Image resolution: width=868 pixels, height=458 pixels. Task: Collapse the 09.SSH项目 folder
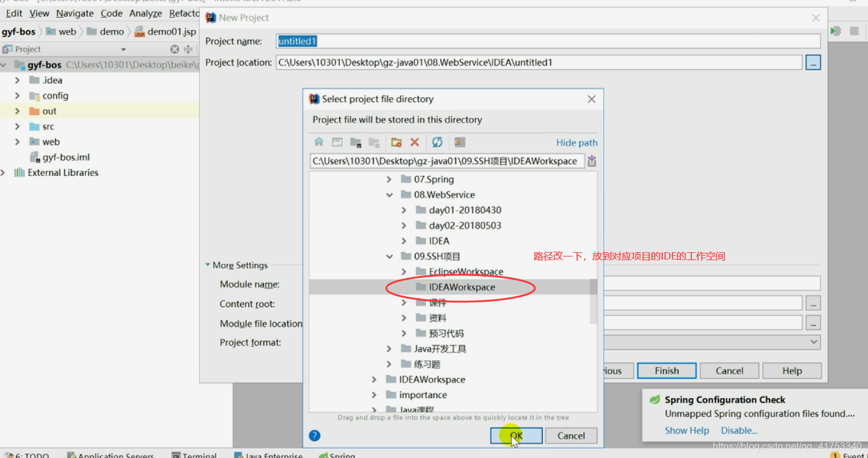tap(389, 256)
